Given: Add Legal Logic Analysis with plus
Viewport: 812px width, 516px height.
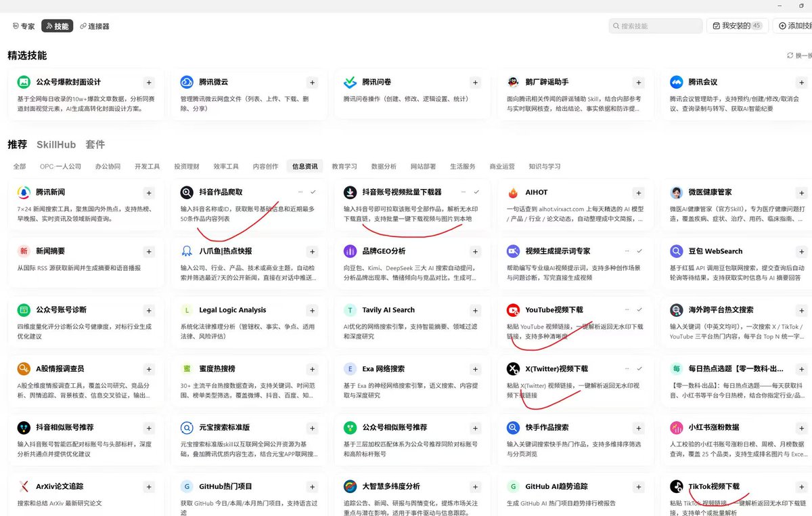Looking at the screenshot, I should 312,310.
